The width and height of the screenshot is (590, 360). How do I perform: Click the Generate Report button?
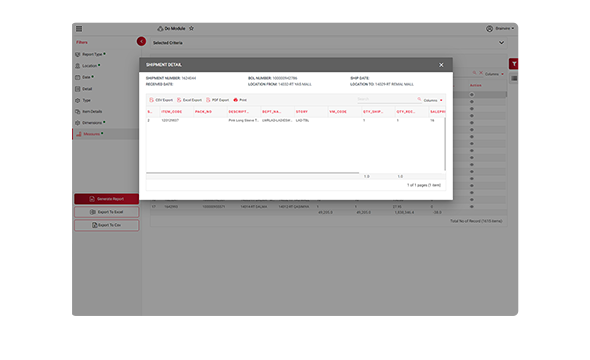pyautogui.click(x=106, y=199)
